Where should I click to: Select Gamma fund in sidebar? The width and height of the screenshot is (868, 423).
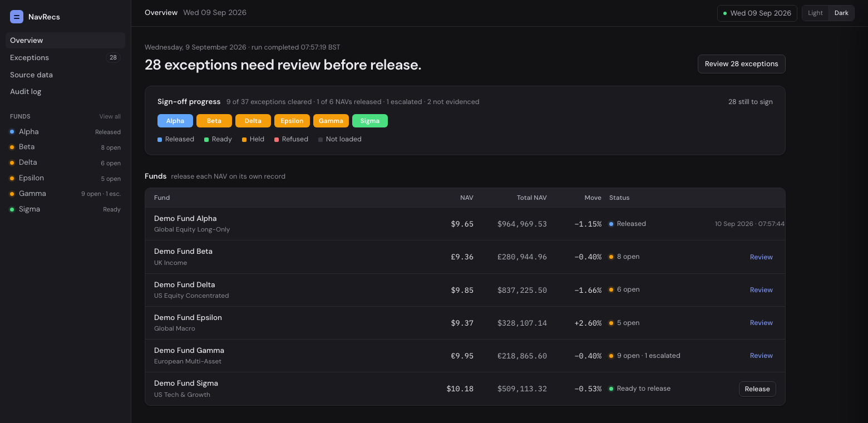tap(65, 194)
